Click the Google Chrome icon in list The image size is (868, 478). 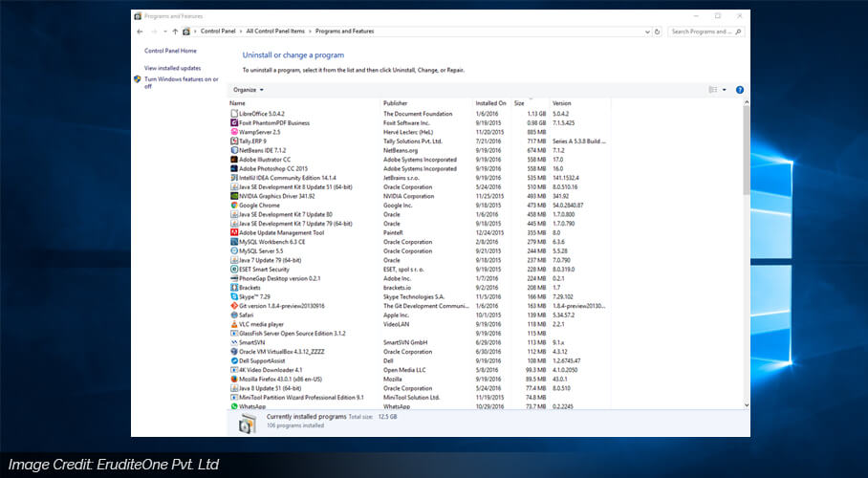click(234, 205)
